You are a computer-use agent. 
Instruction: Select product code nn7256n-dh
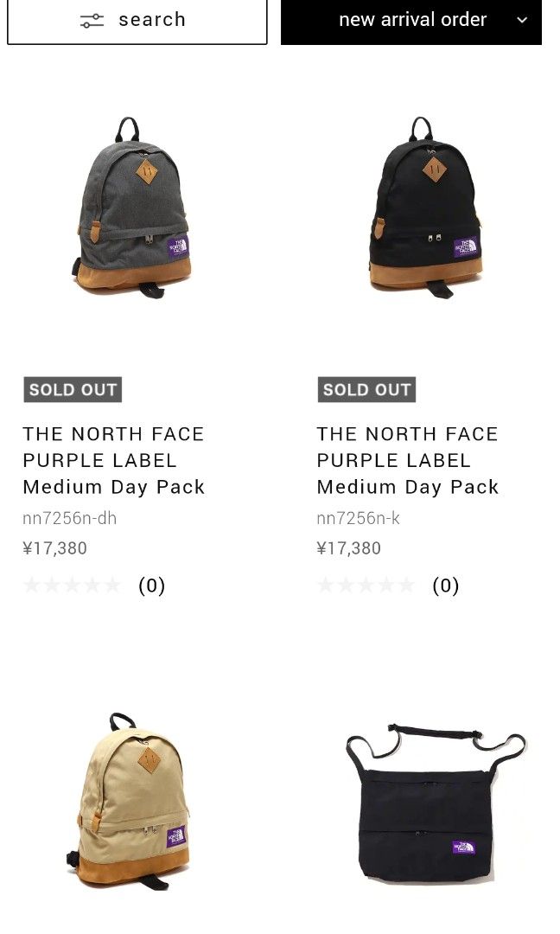pyautogui.click(x=69, y=518)
